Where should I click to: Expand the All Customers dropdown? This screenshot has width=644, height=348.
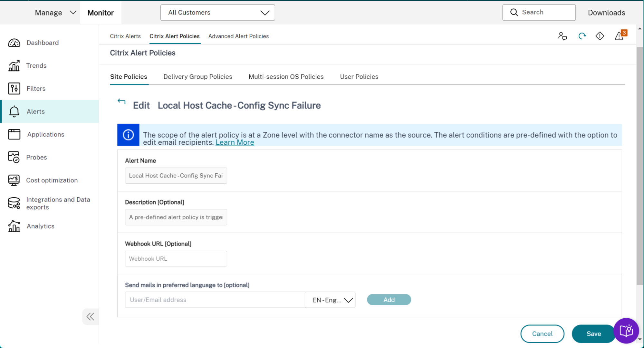coord(218,13)
